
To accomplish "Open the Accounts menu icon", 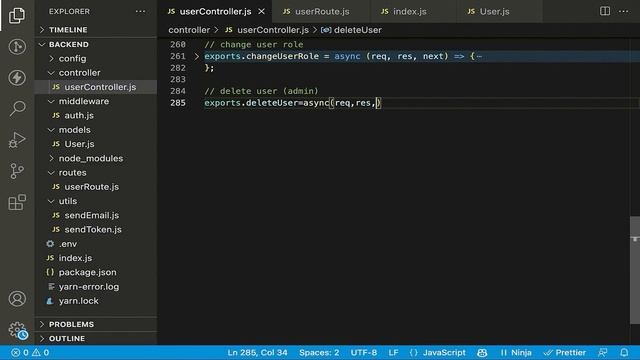I will tap(17, 299).
